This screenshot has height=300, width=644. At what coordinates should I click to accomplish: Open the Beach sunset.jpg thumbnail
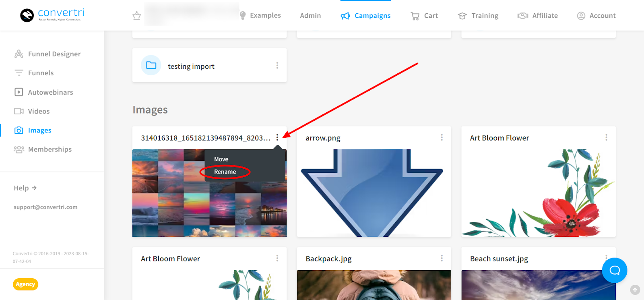click(539, 285)
